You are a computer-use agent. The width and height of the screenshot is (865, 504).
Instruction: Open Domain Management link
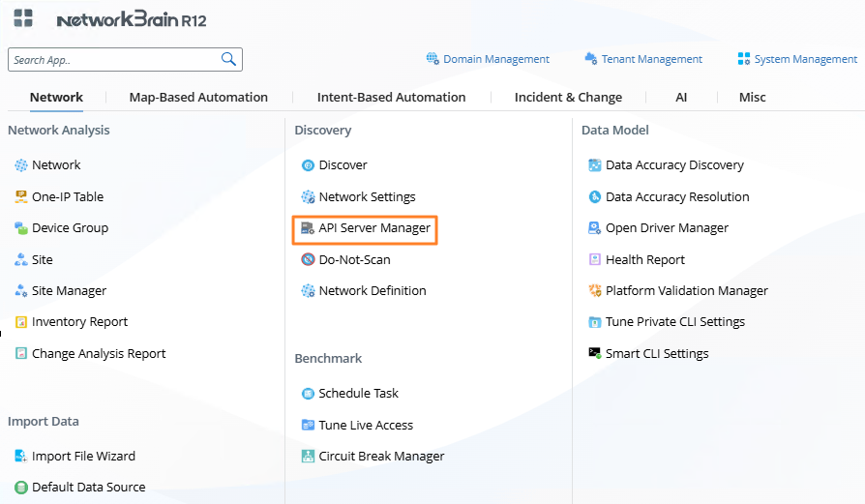click(495, 59)
